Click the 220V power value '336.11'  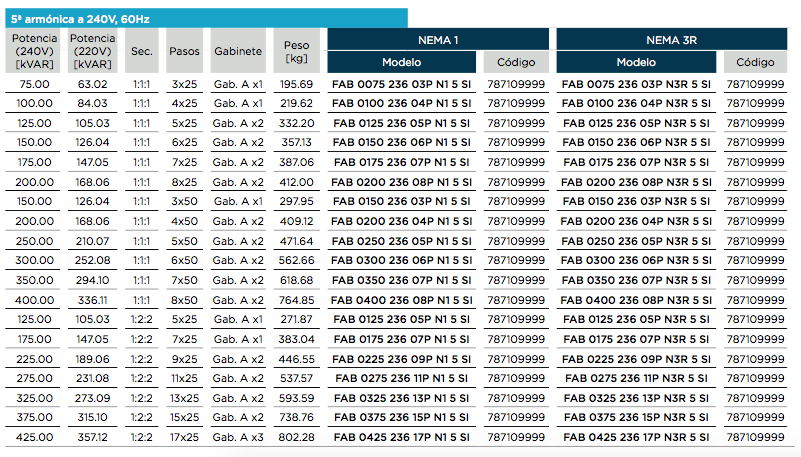92,300
